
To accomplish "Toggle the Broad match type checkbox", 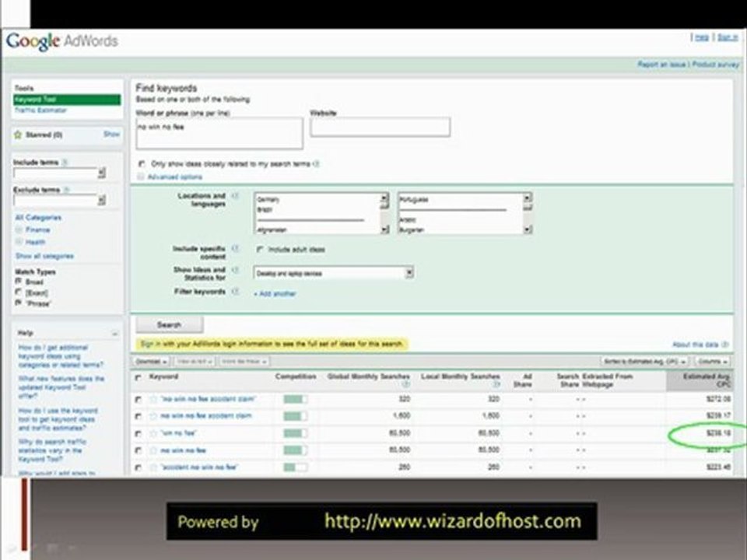I will (19, 282).
